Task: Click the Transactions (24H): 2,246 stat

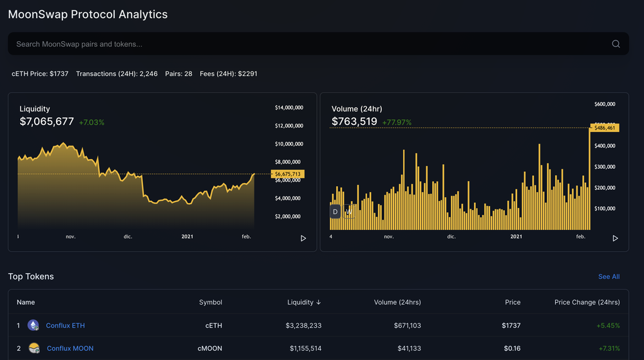Action: click(x=117, y=74)
